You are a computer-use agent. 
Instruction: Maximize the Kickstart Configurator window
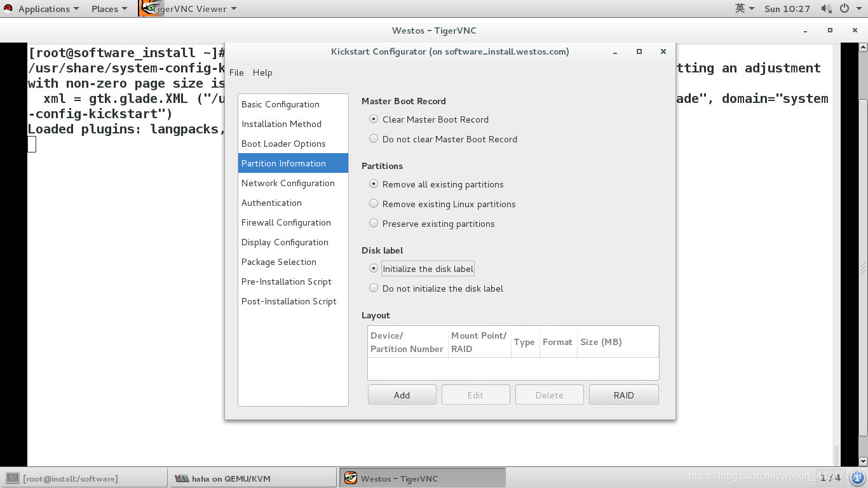(639, 52)
